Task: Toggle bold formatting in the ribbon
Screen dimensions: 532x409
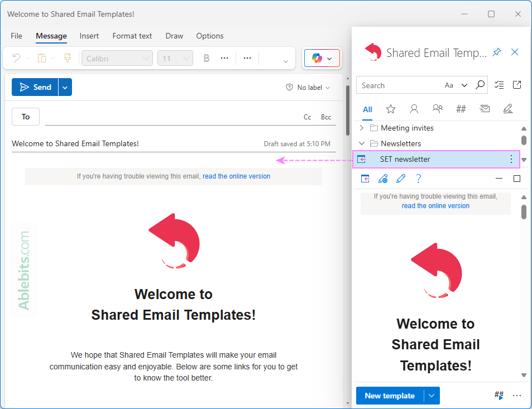Action: (x=206, y=57)
